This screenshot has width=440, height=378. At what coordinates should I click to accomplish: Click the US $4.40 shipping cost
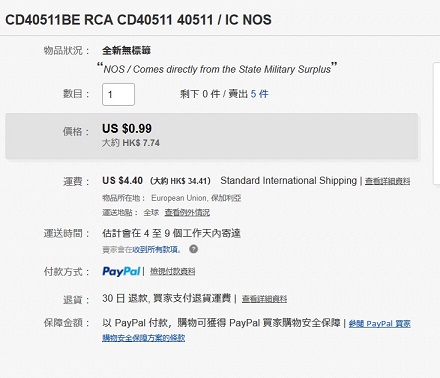(122, 180)
